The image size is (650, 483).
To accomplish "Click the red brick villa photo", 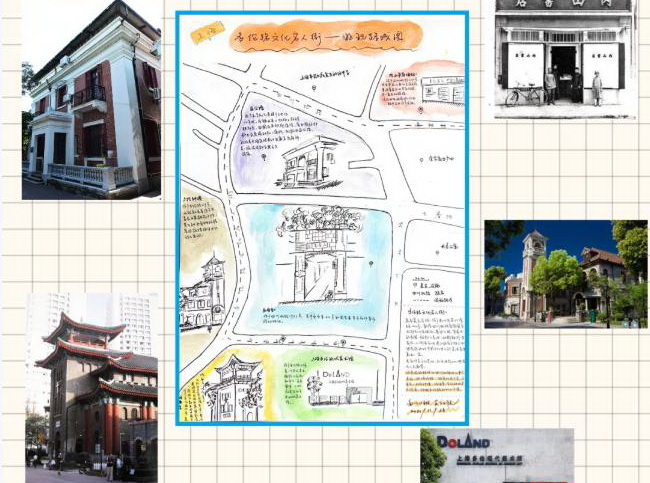I will [91, 100].
